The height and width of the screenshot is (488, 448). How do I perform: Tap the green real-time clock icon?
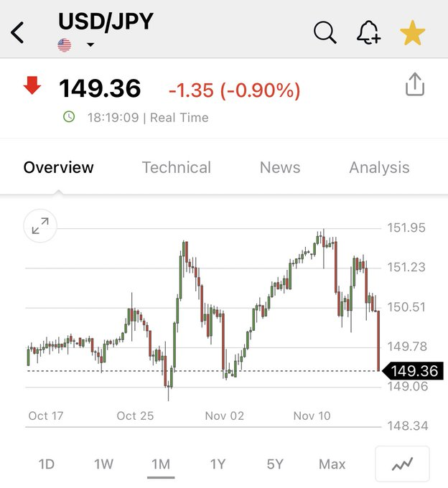69,116
